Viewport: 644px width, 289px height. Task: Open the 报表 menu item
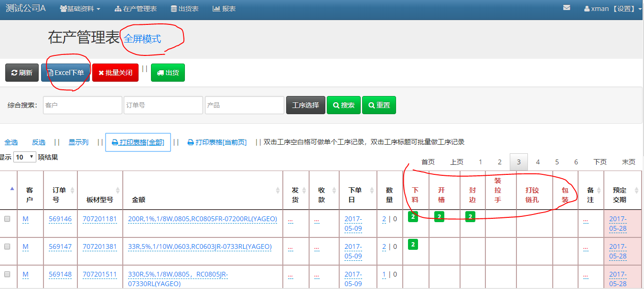point(224,9)
